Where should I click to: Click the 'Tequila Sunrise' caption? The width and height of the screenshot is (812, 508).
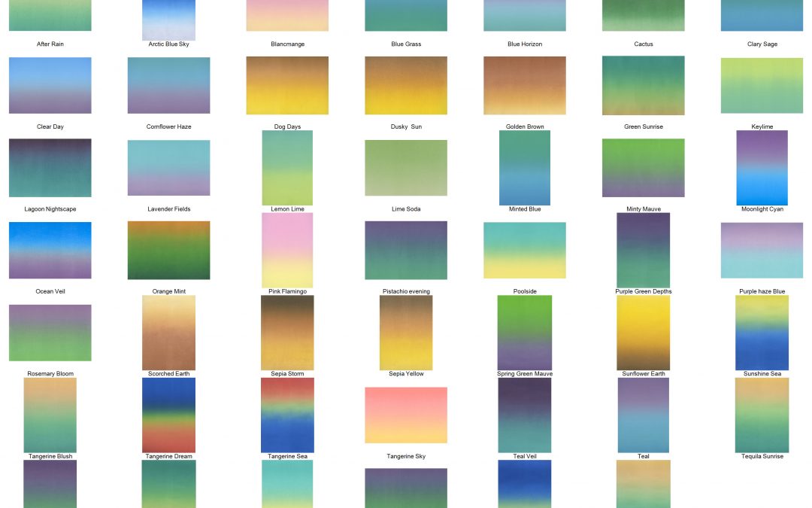[762, 456]
